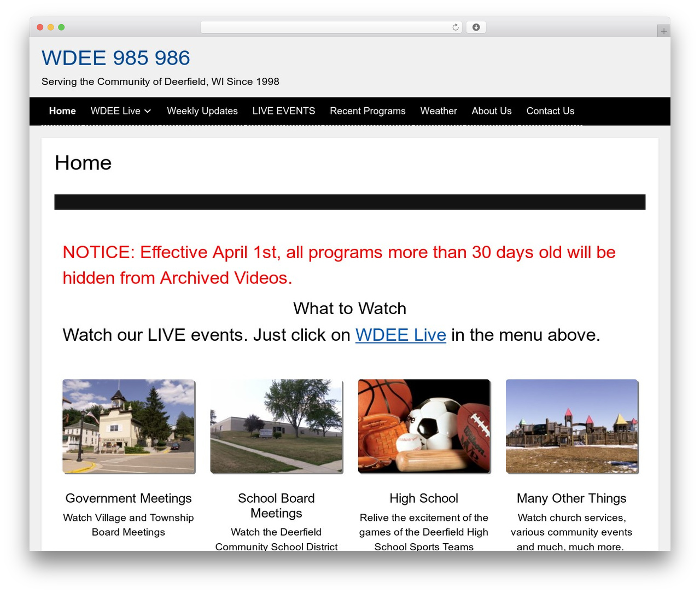Expand the WDEE Live menu chevron
Image resolution: width=700 pixels, height=593 pixels.
coord(148,111)
